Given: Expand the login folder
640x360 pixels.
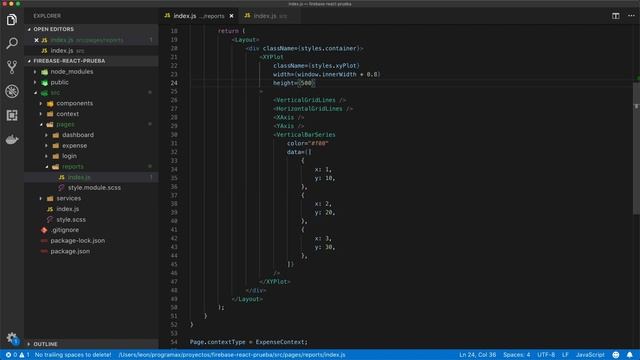Looking at the screenshot, I should [91, 156].
